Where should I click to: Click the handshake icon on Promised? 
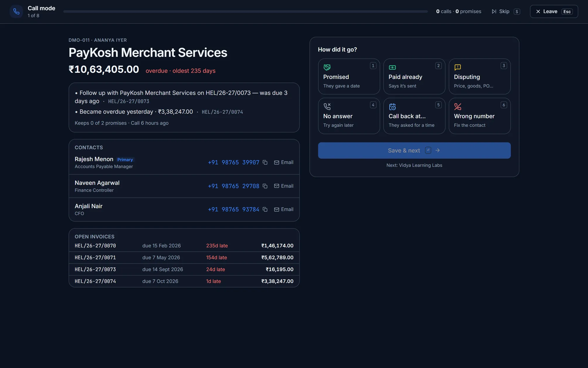coord(327,67)
